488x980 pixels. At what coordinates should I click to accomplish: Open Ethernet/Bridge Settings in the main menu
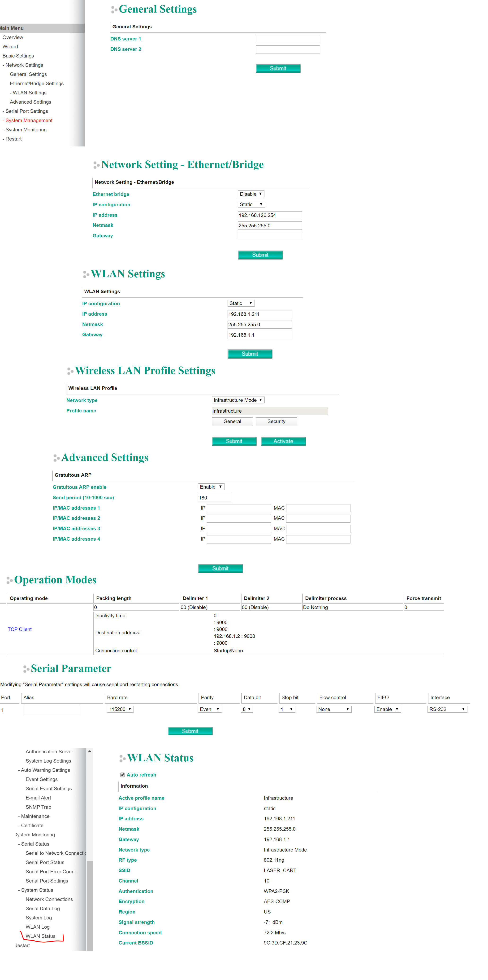click(36, 84)
